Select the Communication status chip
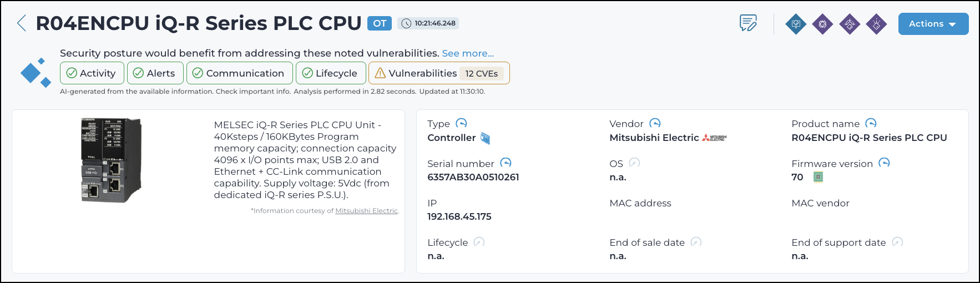980x283 pixels. pos(239,73)
